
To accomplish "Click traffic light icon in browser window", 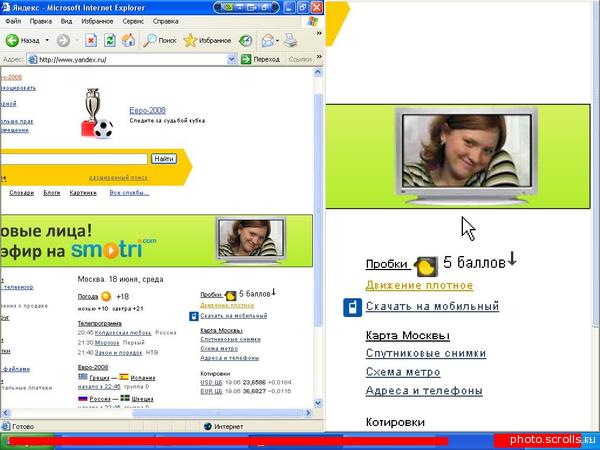I will click(x=230, y=295).
